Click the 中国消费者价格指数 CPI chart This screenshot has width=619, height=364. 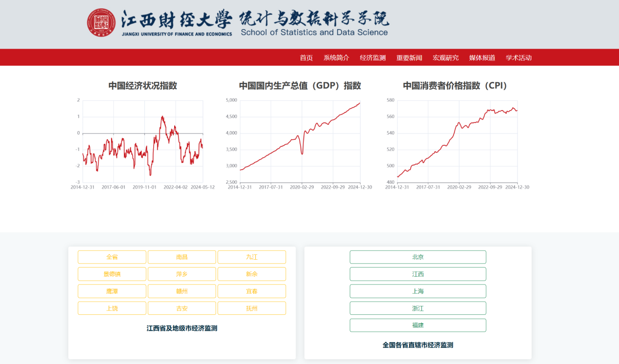(x=457, y=141)
